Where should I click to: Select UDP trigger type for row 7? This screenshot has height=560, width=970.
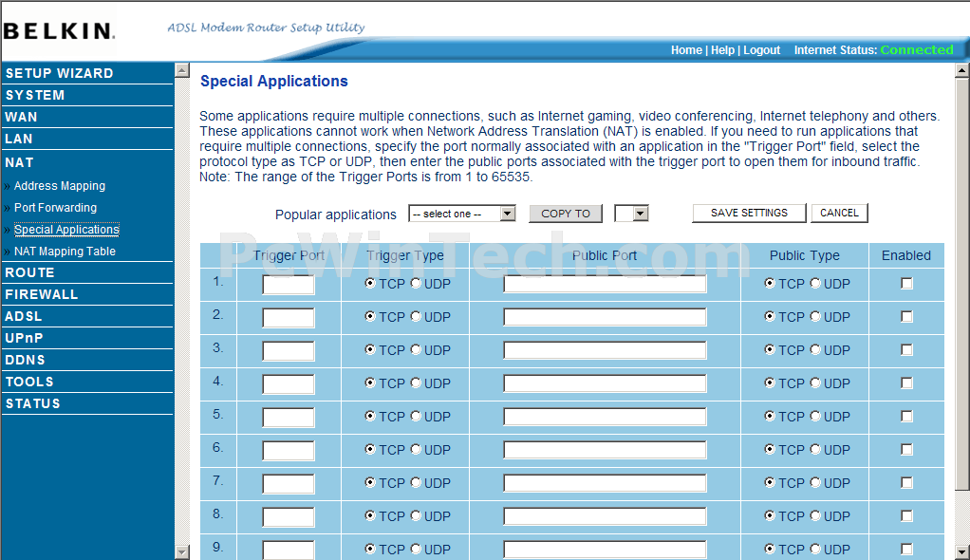pos(416,482)
